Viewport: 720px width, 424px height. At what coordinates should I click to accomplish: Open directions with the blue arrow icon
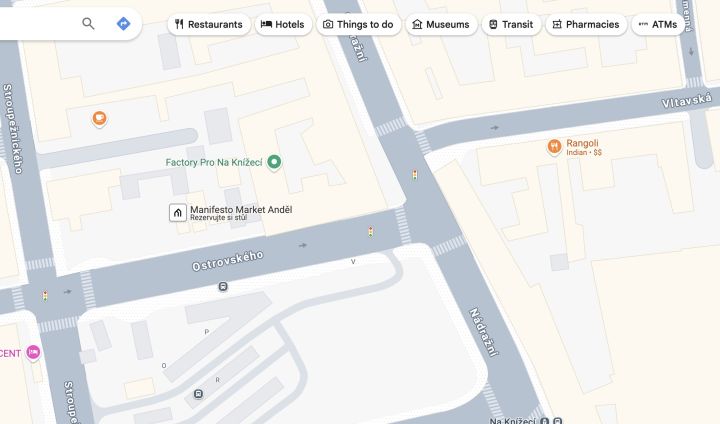(x=124, y=23)
